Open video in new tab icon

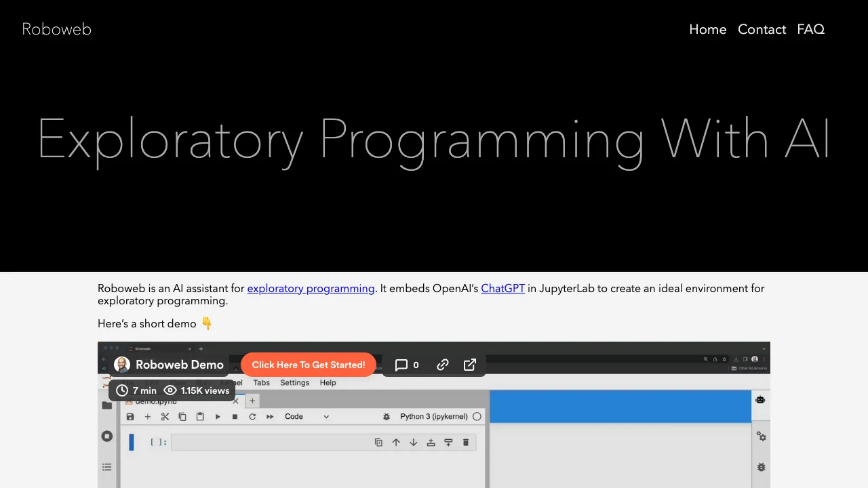coord(470,365)
